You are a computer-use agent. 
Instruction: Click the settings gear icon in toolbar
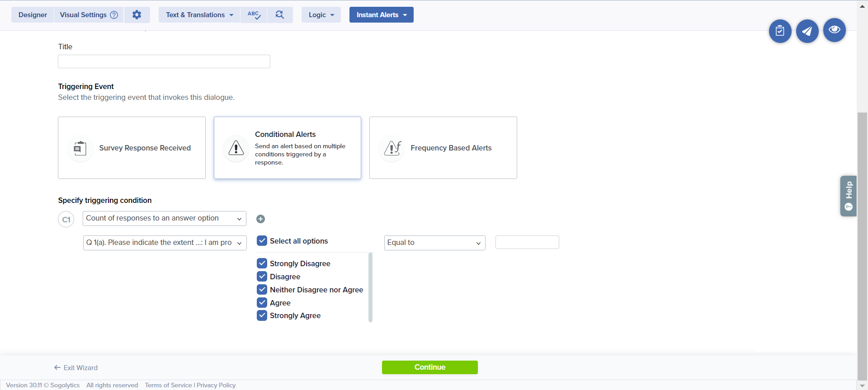pos(137,15)
